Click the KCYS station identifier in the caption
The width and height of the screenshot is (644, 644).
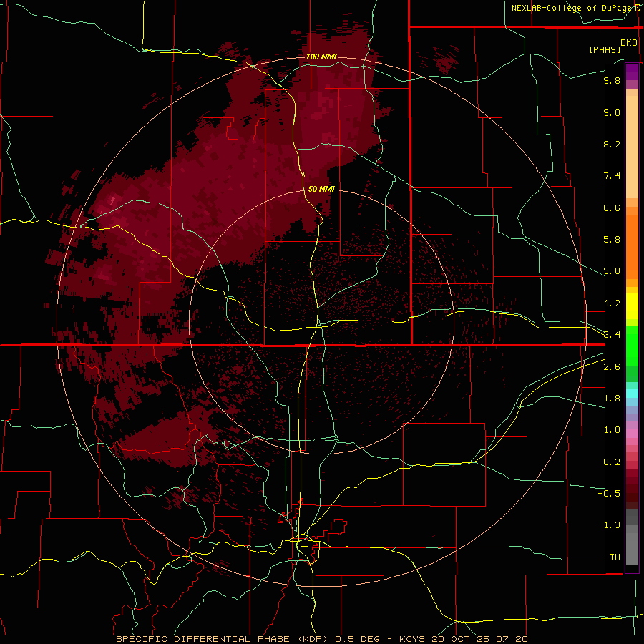(413, 639)
